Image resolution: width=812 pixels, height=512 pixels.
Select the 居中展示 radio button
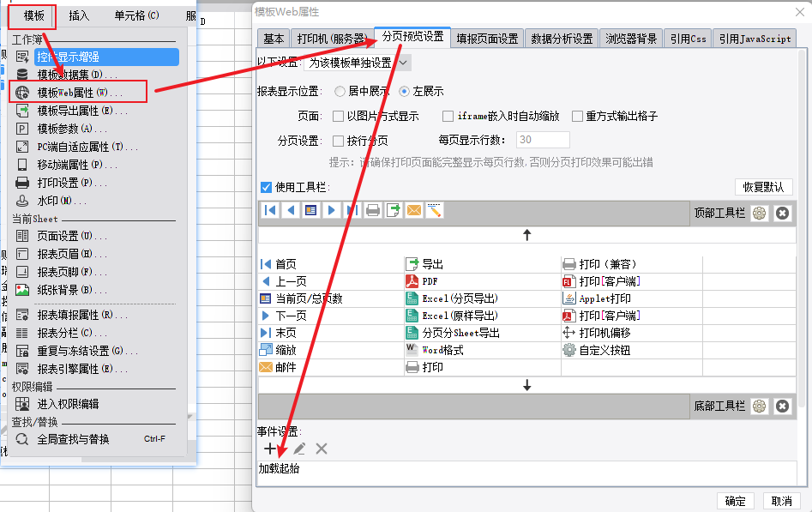click(x=340, y=92)
